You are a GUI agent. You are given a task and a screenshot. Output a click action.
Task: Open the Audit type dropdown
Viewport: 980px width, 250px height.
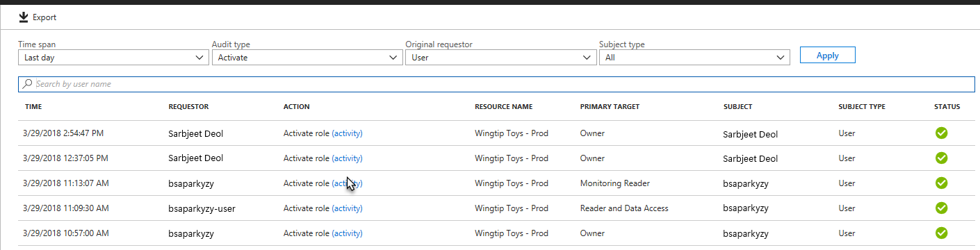(307, 58)
